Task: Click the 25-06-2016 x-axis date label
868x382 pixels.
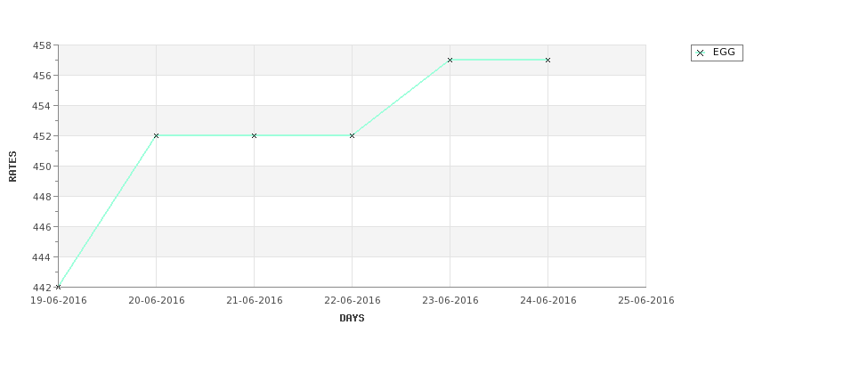Action: (x=646, y=301)
